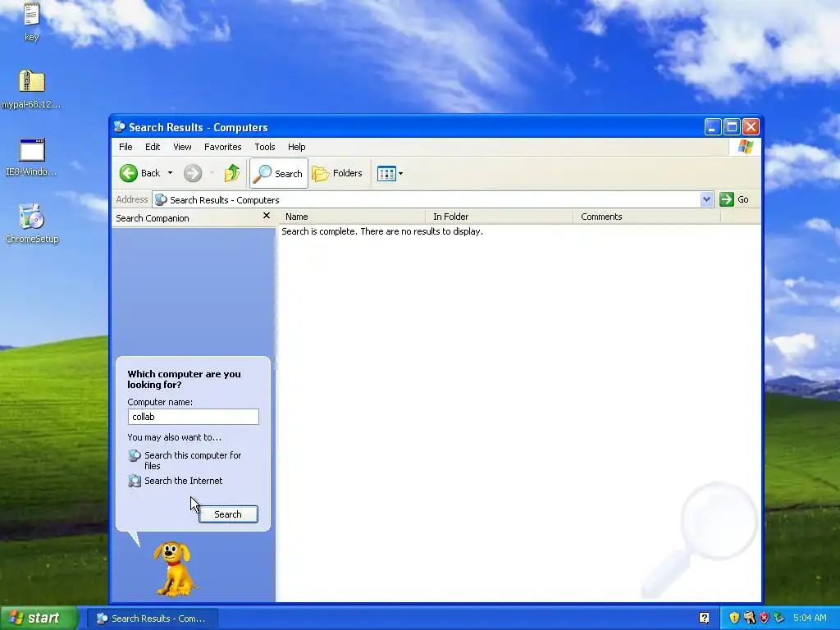Click the greyed Forward arrow button
The height and width of the screenshot is (630, 840).
click(193, 173)
